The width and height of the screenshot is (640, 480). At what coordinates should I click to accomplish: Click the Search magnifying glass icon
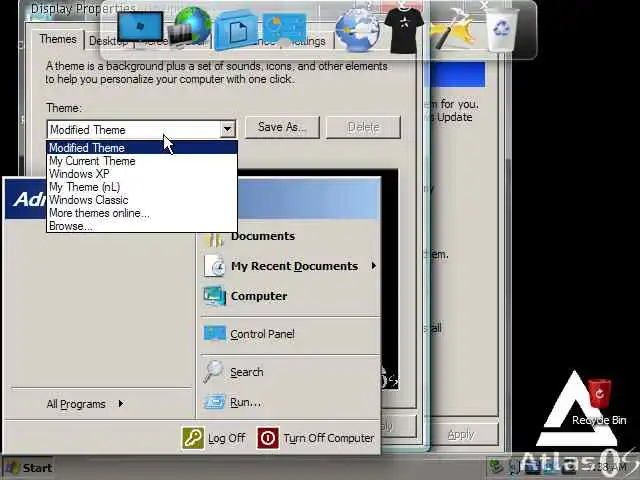point(214,371)
